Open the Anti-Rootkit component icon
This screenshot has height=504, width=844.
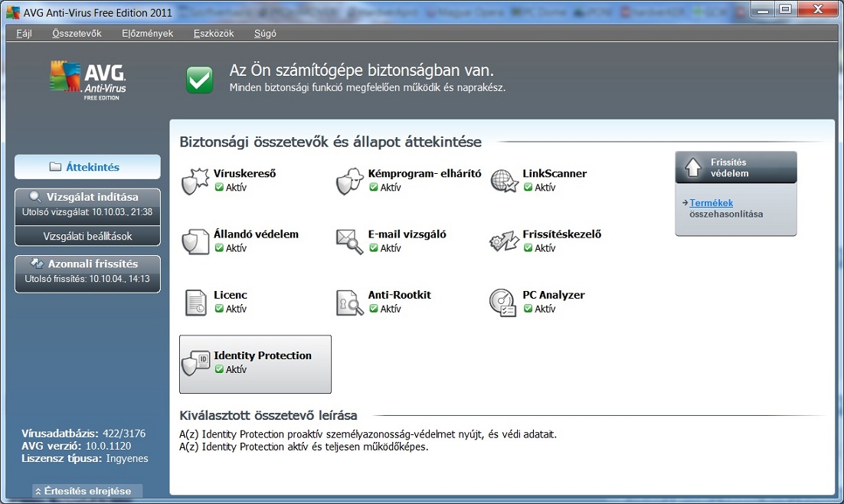(x=349, y=303)
